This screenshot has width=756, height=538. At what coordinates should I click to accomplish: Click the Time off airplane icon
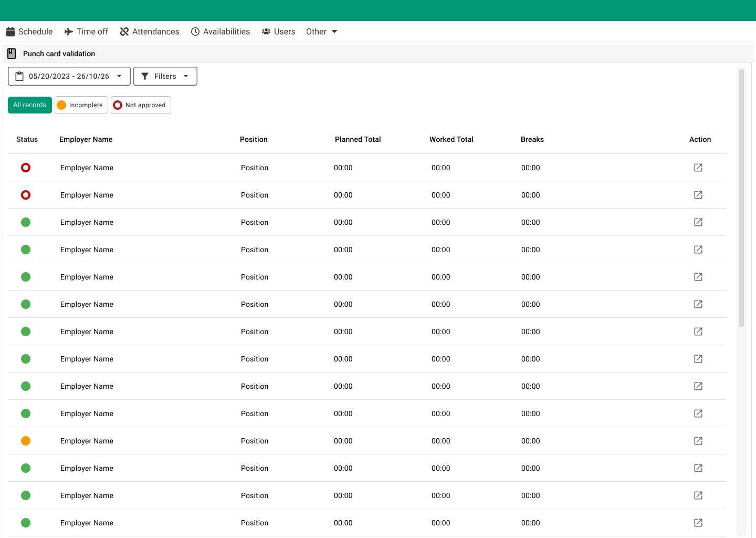click(68, 32)
